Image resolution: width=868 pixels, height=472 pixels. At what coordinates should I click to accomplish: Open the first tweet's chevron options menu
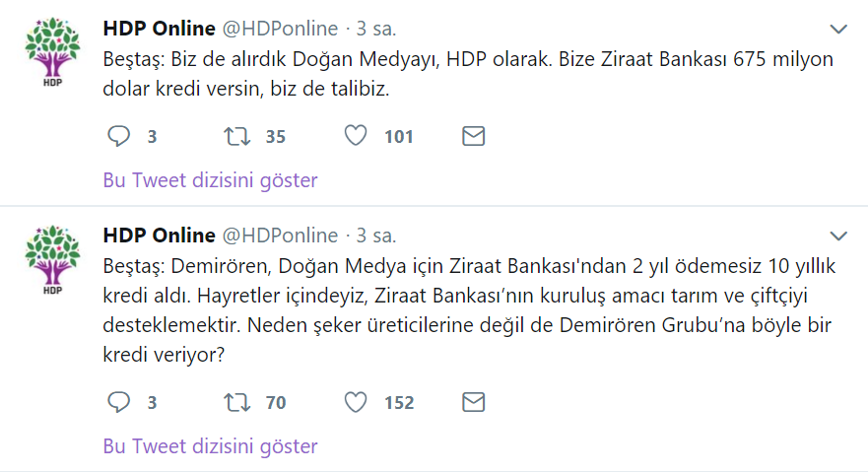pos(838,29)
